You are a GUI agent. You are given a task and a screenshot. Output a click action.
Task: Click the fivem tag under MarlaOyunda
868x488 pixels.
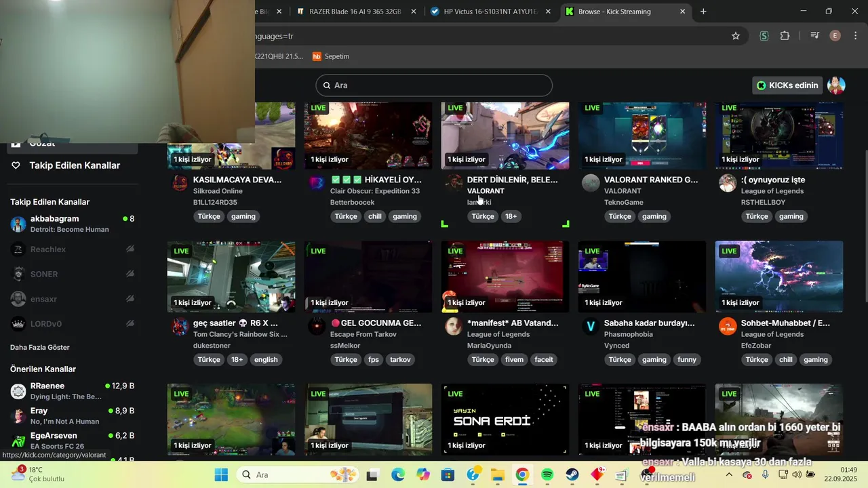click(514, 359)
